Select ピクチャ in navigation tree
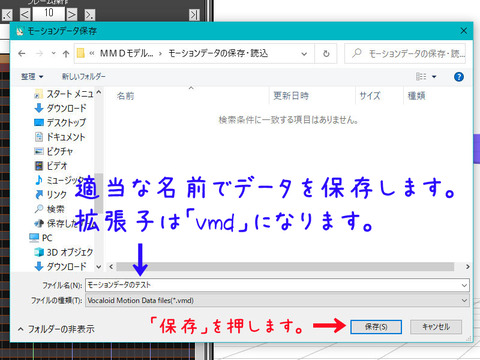 53,151
